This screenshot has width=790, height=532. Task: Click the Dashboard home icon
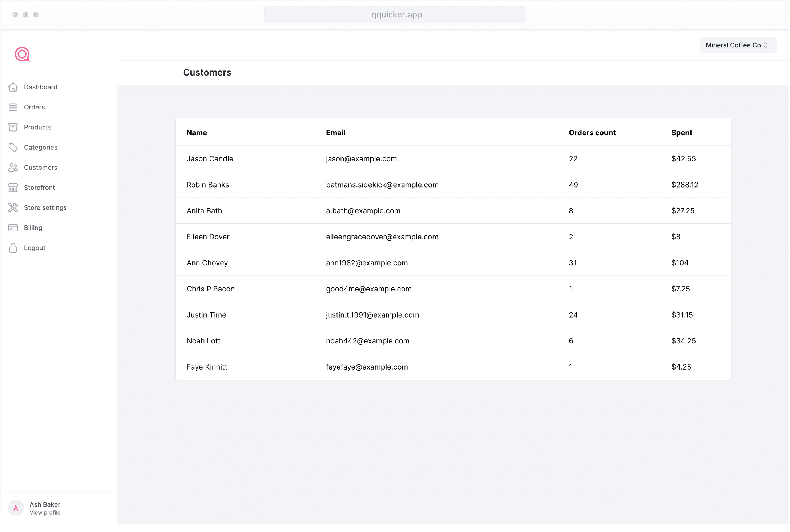[13, 87]
